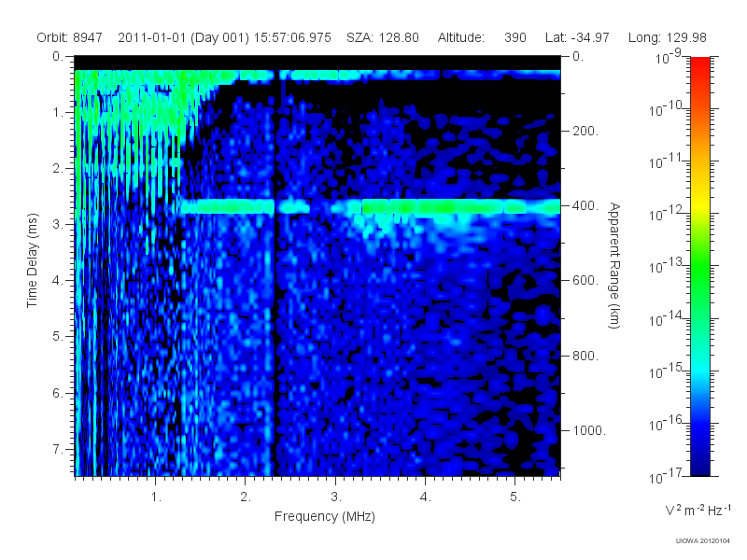Click the colorbar label '10⁻⁹'
This screenshot has height=560, width=747.
669,57
